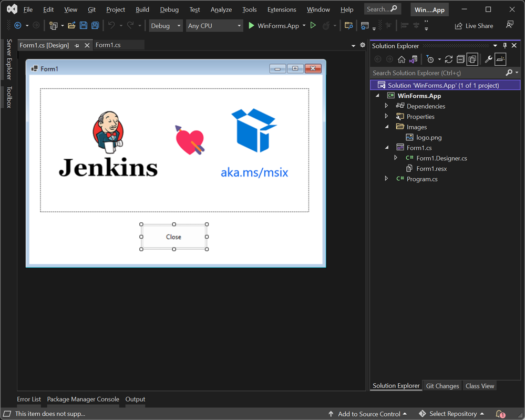Click the Visual Studio logo icon
This screenshot has height=420, width=525.
click(x=12, y=9)
